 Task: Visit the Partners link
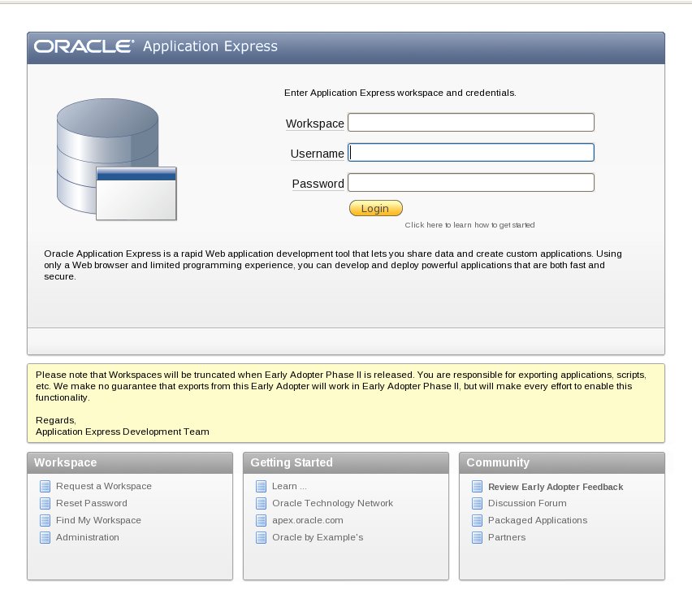(507, 537)
